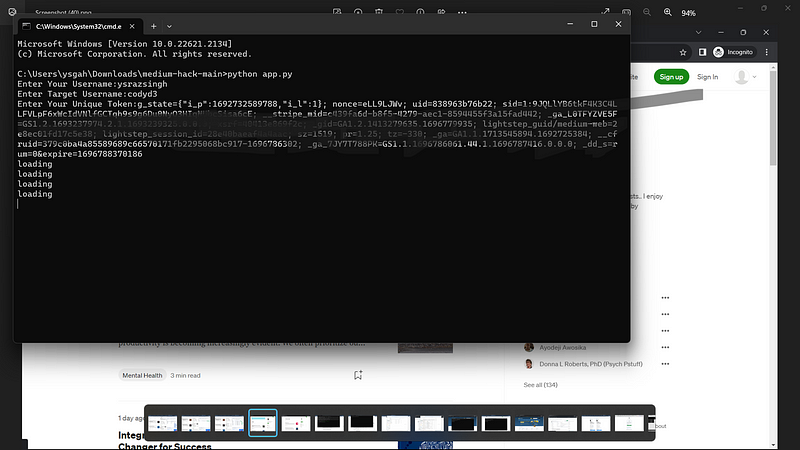800x450 pixels.
Task: Click the Mental Health topic tag
Action: (142, 375)
